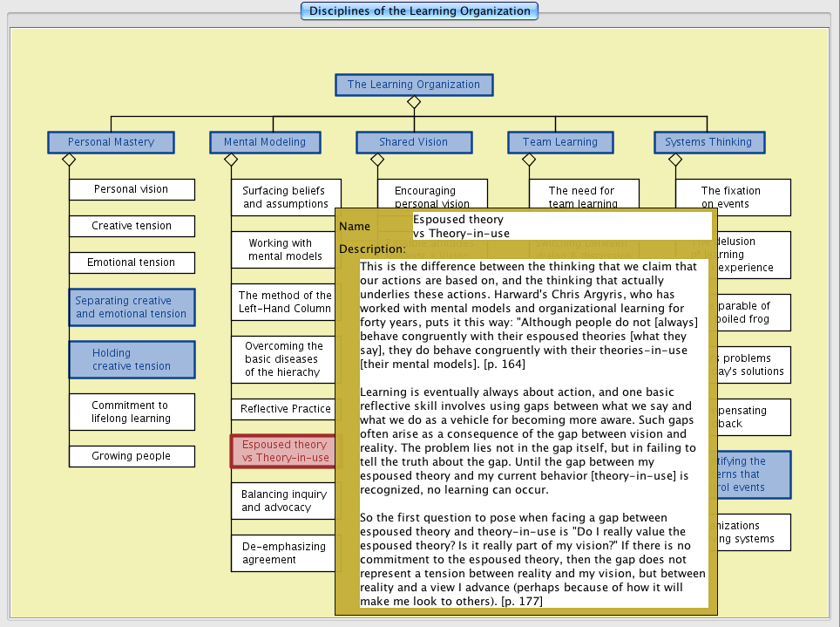
Task: Open the Mental Modeling node
Action: point(265,142)
